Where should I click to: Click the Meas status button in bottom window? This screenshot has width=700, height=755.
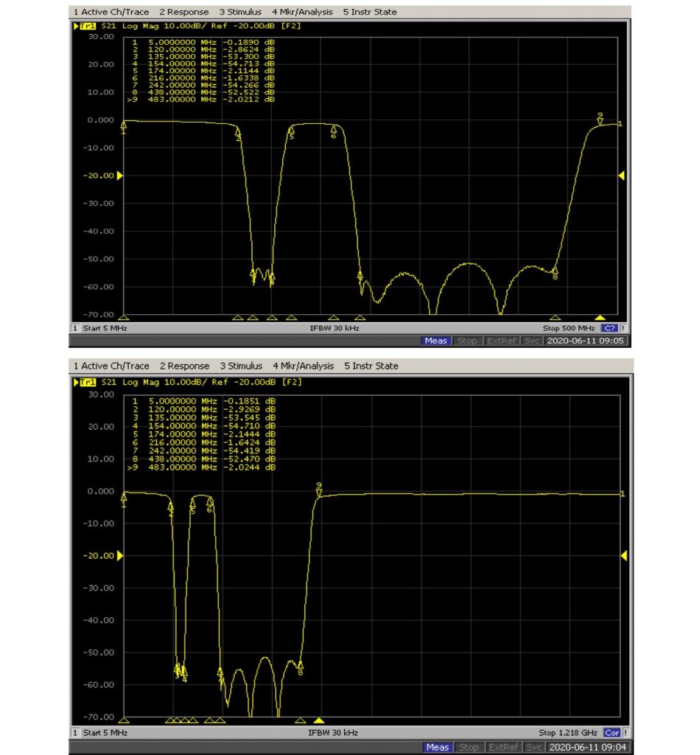pyautogui.click(x=437, y=747)
